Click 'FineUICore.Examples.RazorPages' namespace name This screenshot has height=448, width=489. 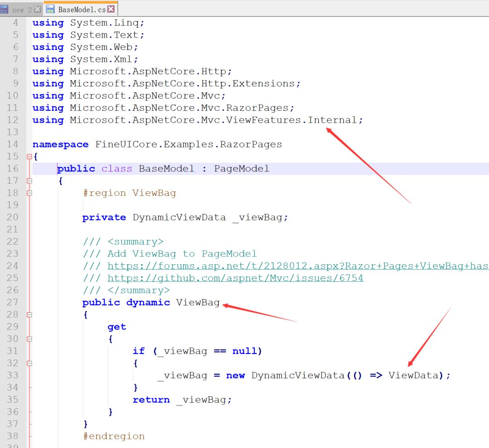click(189, 144)
